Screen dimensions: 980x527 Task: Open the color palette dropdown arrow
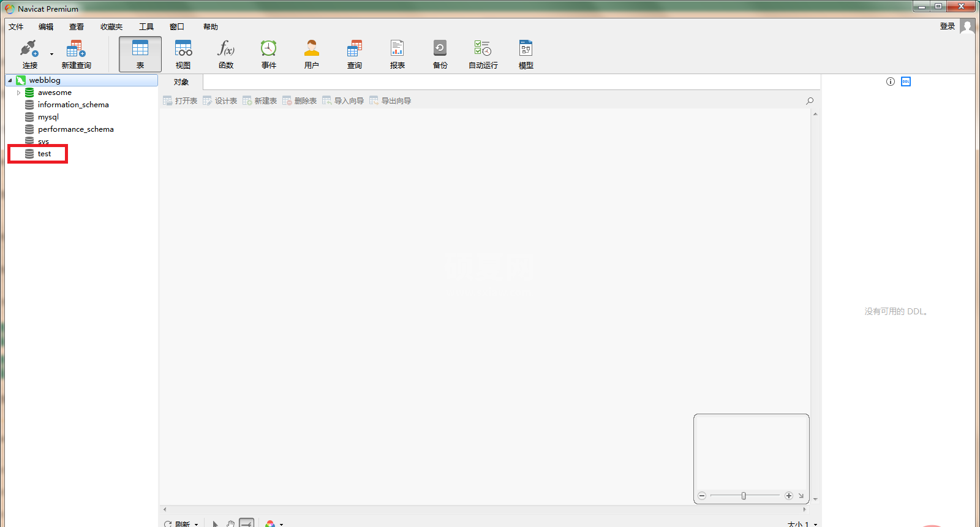[281, 525]
